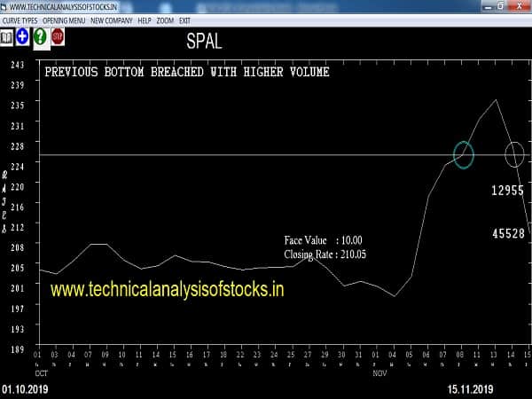Click the teal circle marker on the chart
Viewport: 532px width, 399px height.
tap(464, 154)
